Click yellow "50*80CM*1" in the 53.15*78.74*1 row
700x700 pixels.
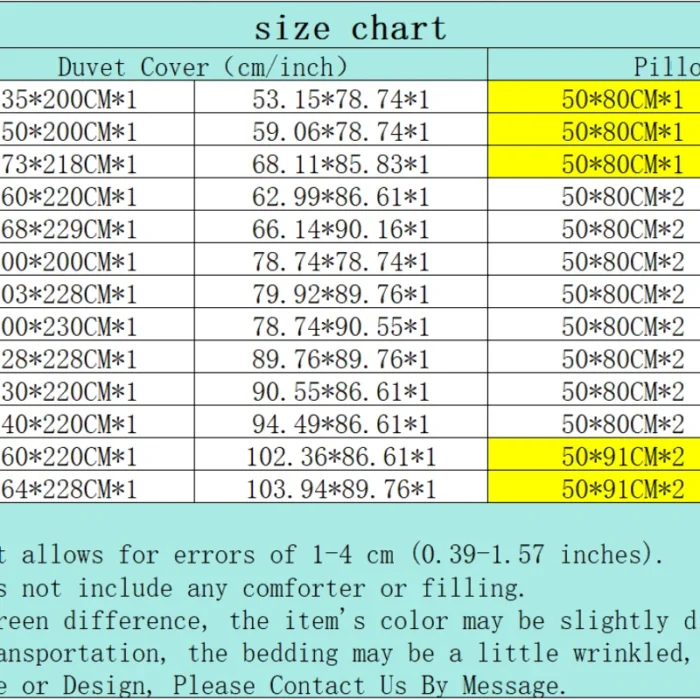pos(622,99)
